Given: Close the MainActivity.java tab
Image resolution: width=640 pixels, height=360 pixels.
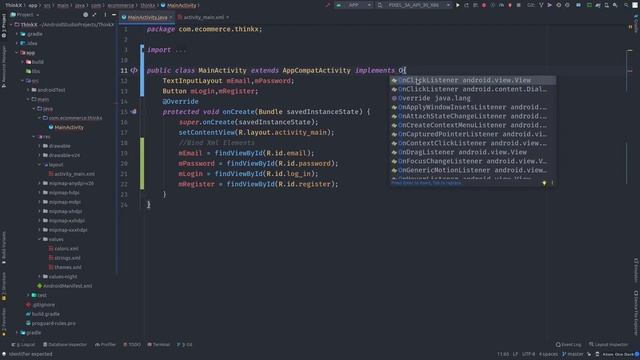Looking at the screenshot, I should coord(171,18).
